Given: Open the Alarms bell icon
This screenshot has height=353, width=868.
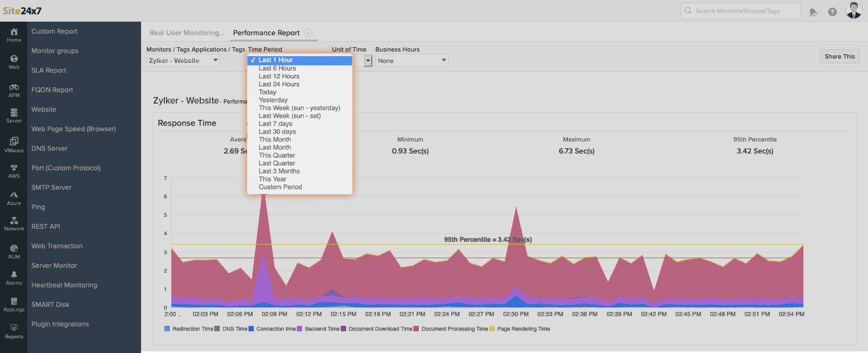Looking at the screenshot, I should [14, 274].
